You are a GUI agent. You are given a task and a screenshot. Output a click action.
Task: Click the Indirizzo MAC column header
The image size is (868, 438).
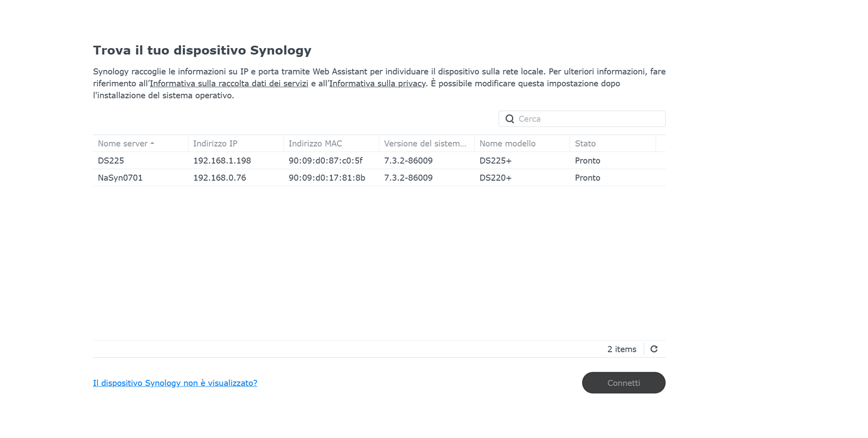tap(331, 143)
